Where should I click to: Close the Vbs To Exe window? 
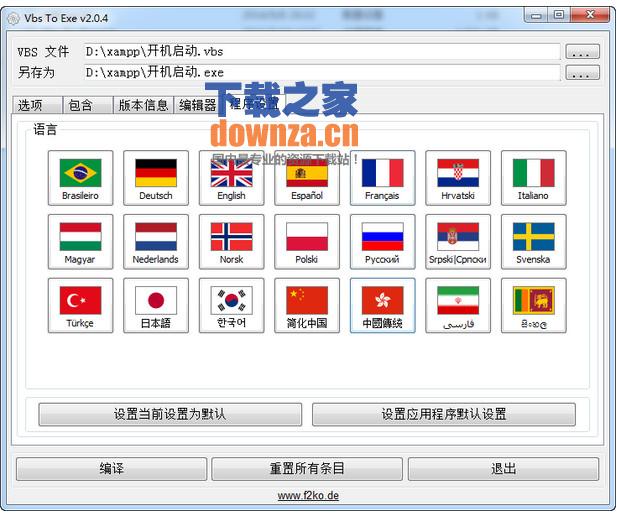click(590, 15)
